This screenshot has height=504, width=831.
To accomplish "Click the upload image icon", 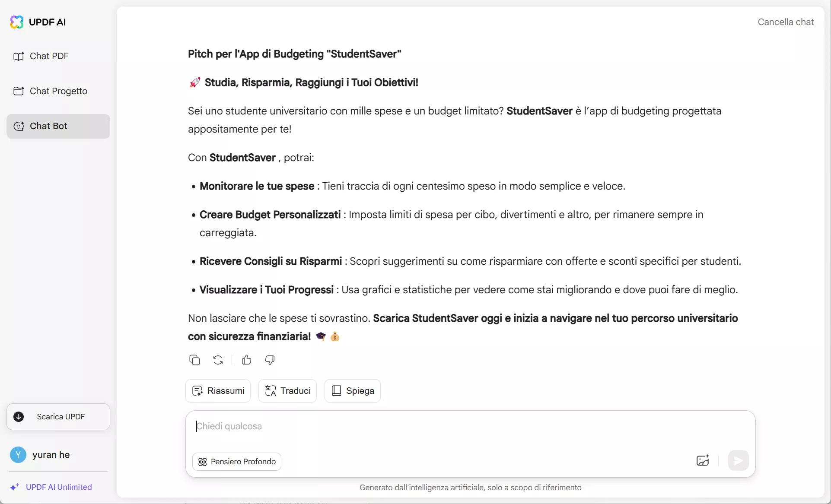I will (703, 460).
